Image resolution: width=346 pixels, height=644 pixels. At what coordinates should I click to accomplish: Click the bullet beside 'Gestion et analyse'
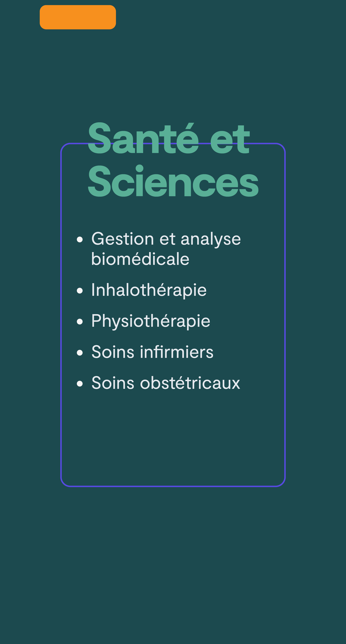coord(80,239)
